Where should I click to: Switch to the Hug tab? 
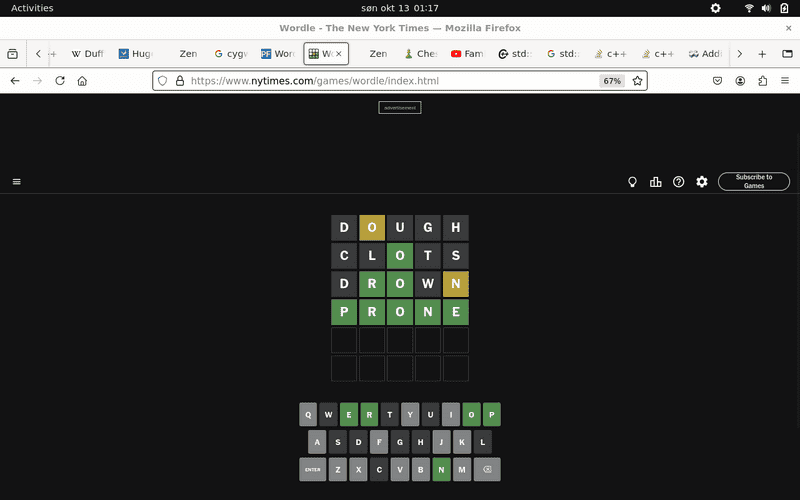(x=136, y=54)
